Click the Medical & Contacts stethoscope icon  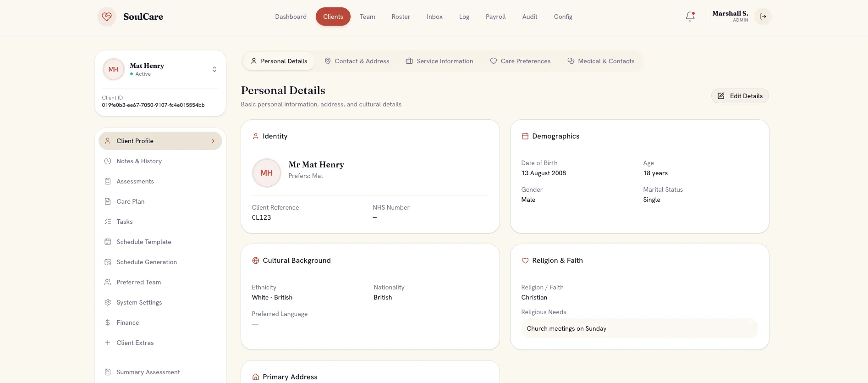(571, 61)
